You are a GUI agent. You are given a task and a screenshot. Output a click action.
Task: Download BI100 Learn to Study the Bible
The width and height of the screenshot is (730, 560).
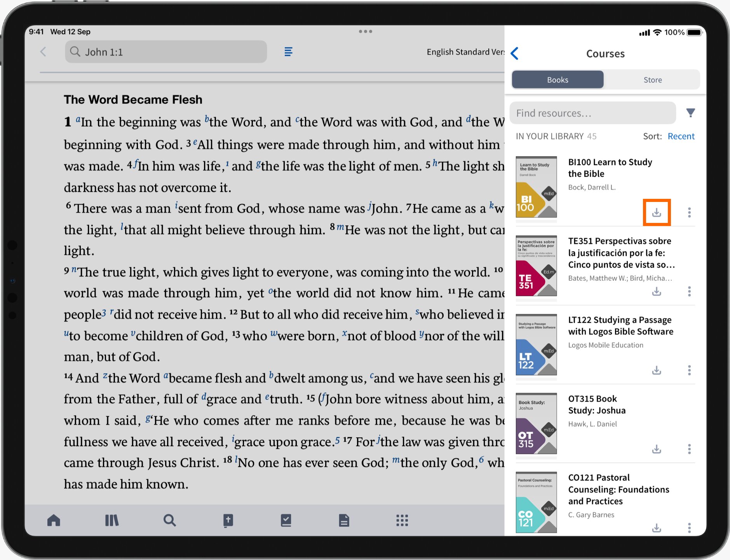[657, 212]
